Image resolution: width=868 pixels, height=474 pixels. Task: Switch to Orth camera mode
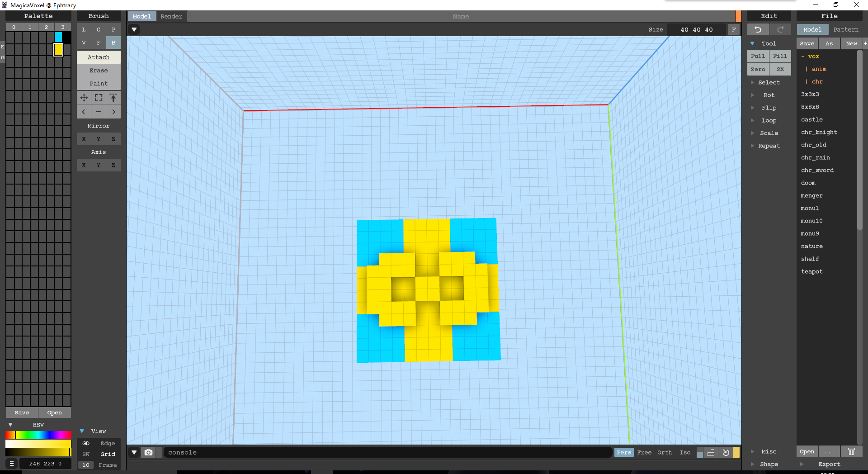pyautogui.click(x=664, y=452)
